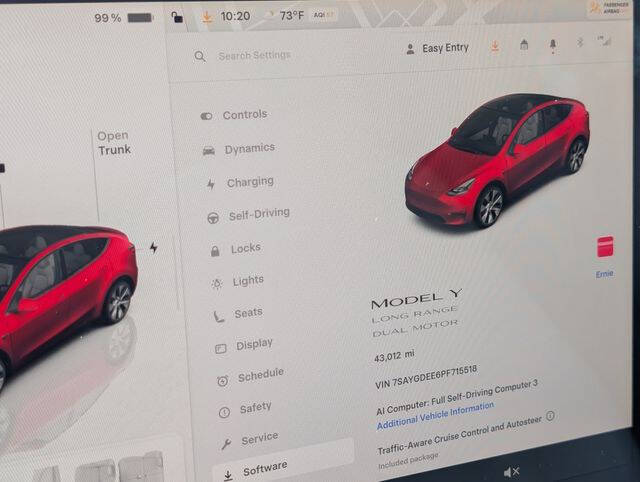Click the Schedule clock icon

[222, 381]
